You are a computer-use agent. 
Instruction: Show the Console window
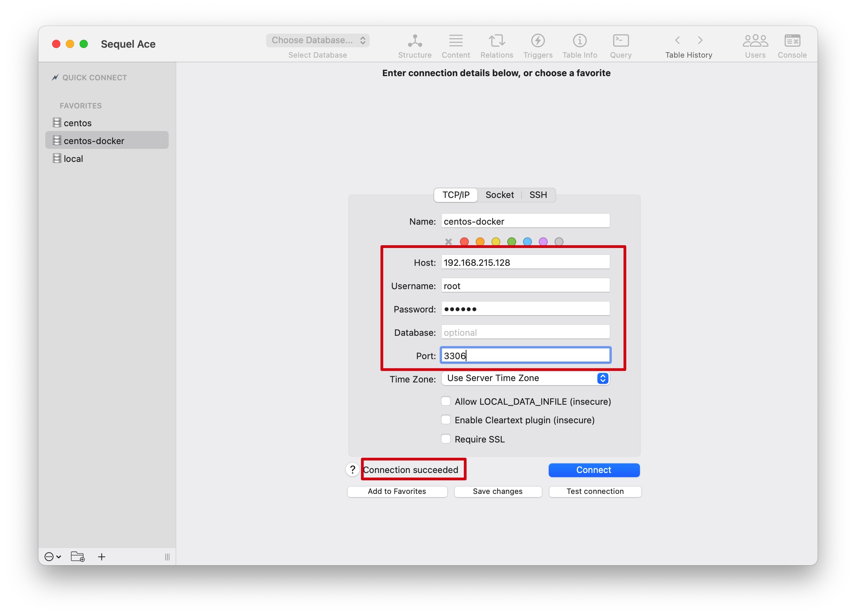coord(792,46)
